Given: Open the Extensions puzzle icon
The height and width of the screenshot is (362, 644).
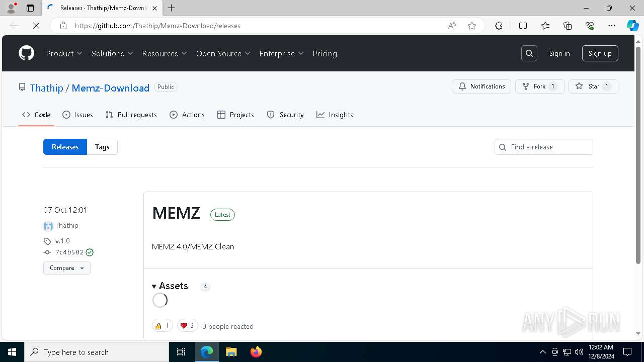Looking at the screenshot, I should click(499, 26).
